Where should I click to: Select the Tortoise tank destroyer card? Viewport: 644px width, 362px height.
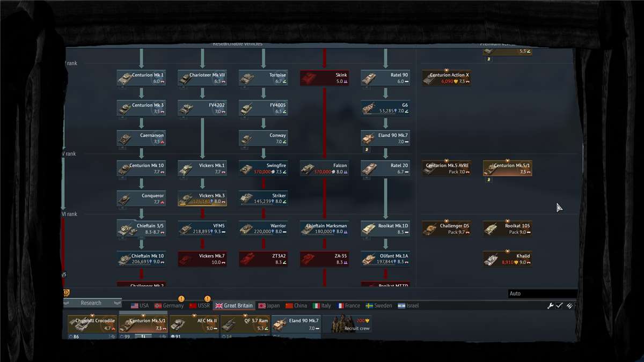(x=264, y=78)
